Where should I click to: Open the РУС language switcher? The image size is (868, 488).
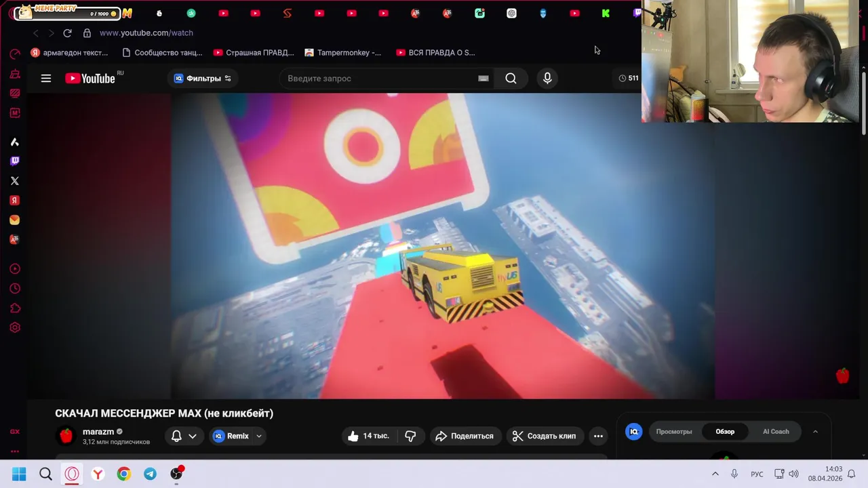click(x=757, y=474)
